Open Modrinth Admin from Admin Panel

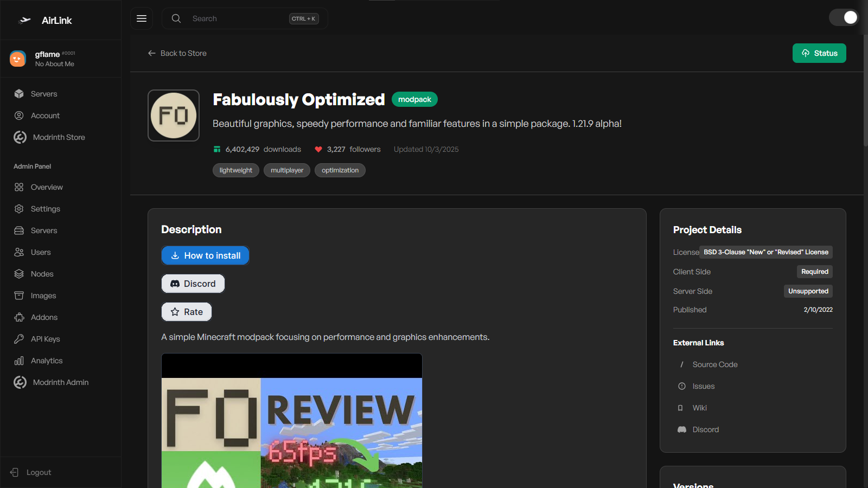pyautogui.click(x=60, y=382)
